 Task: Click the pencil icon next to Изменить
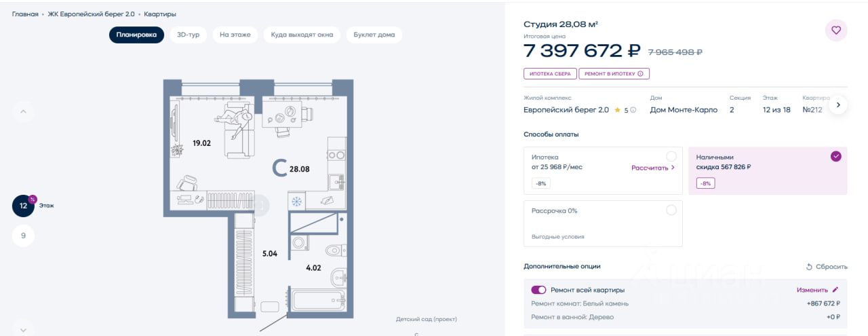click(x=835, y=290)
